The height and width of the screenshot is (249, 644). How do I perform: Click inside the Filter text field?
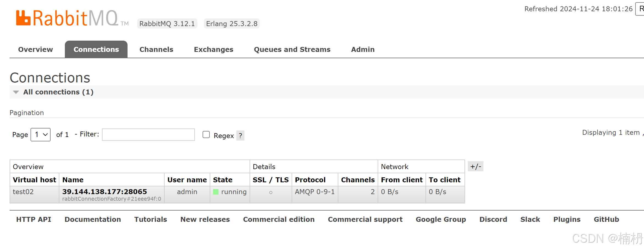(x=148, y=134)
